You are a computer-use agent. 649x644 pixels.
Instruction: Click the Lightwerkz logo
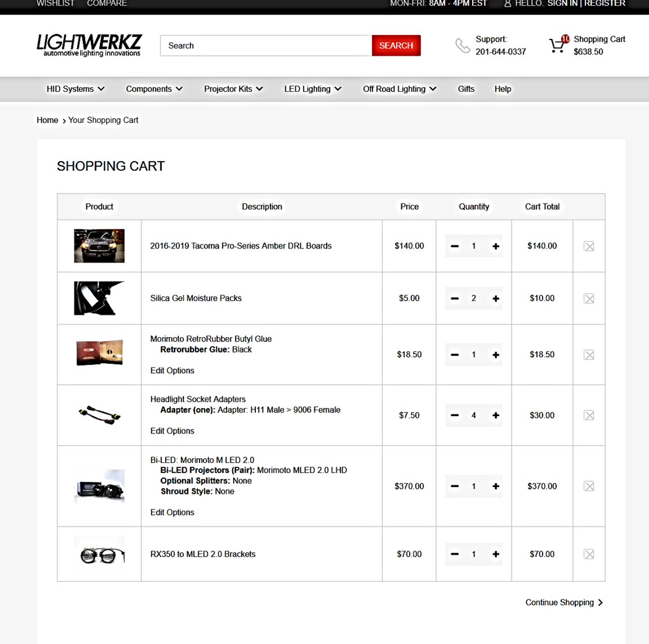click(x=90, y=45)
